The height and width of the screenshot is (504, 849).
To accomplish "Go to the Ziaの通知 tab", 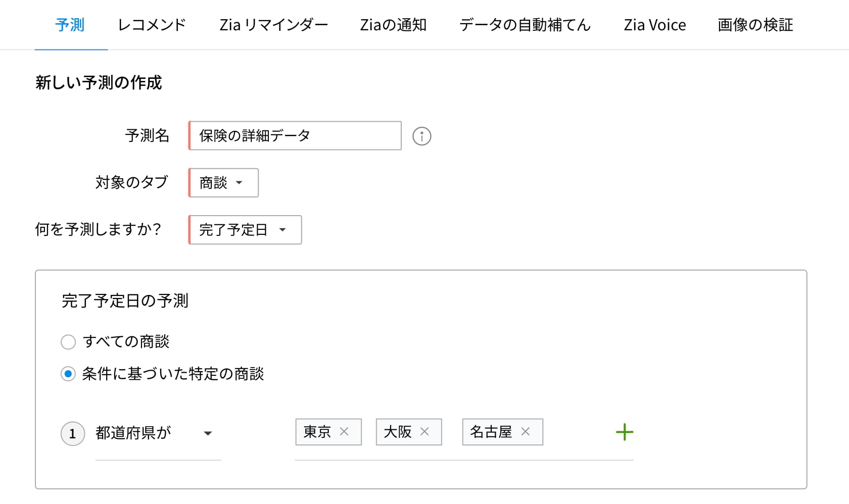I will pos(393,25).
